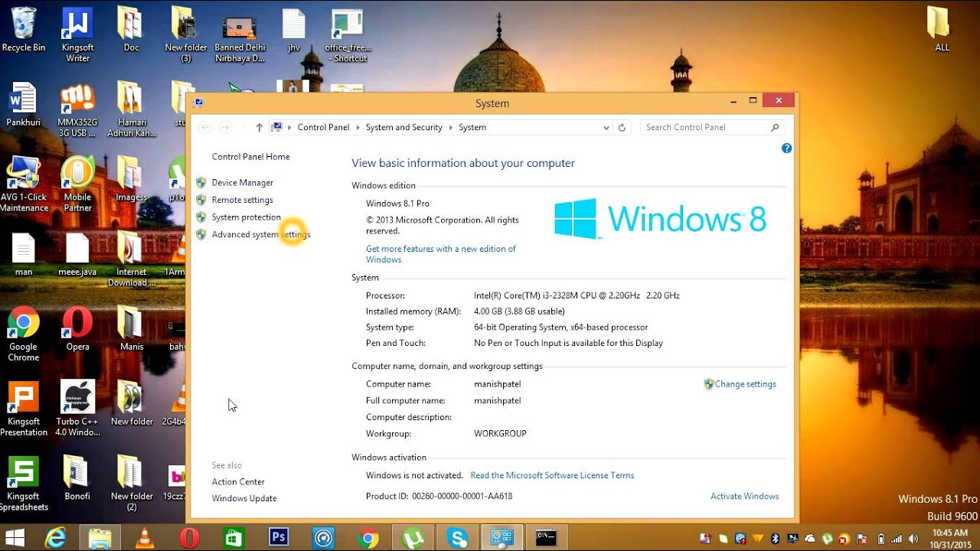
Task: Select Turbo C++ desktop shortcut
Action: point(77,409)
